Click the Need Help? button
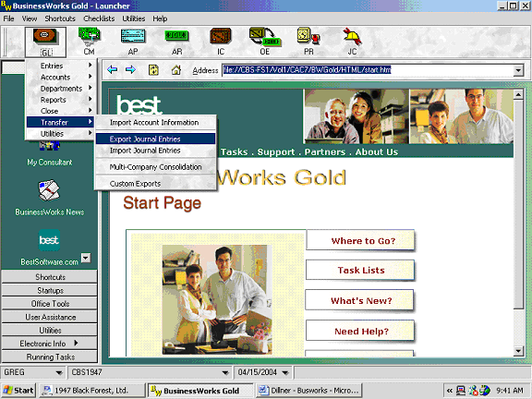This screenshot has height=399, width=532. (x=360, y=331)
